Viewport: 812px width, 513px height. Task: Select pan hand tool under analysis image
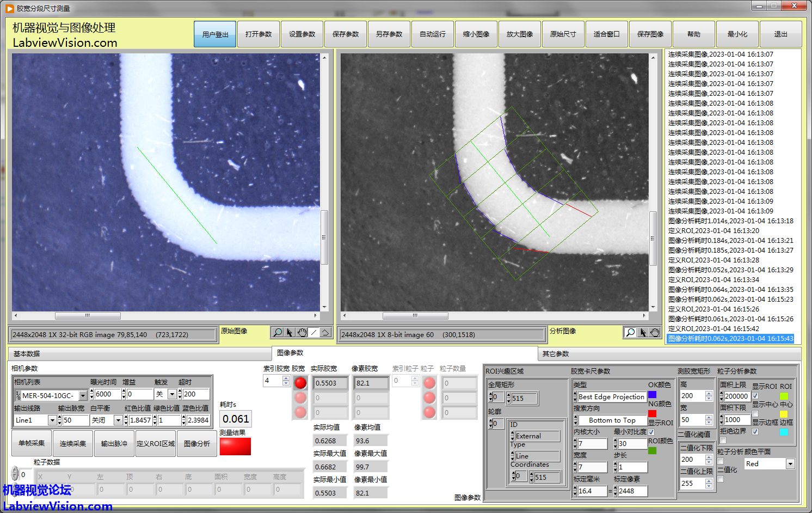pyautogui.click(x=655, y=332)
